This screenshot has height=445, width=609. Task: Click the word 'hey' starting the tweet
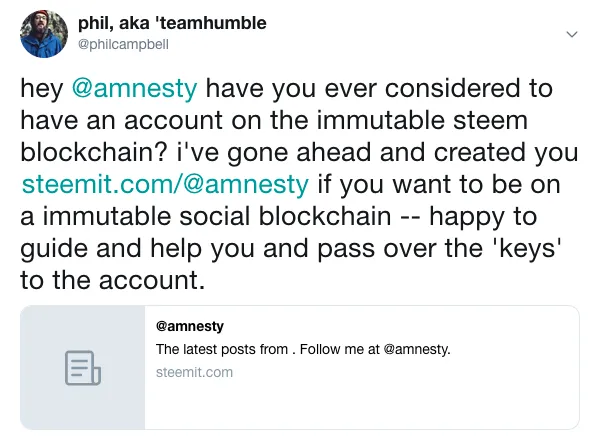point(42,90)
